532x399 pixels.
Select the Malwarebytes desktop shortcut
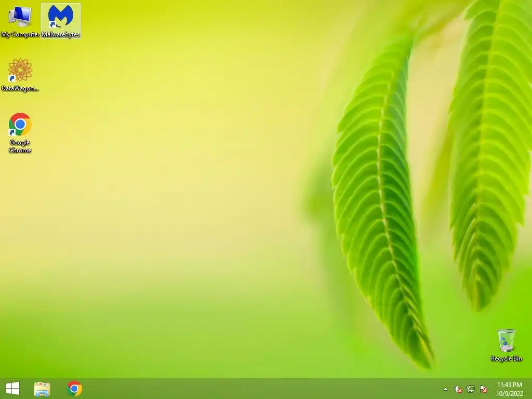[x=61, y=21]
